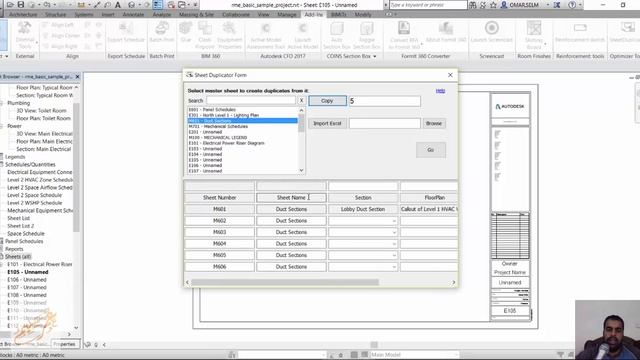This screenshot has height=360, width=640.
Task: Click the signed-in user account icon
Action: point(504,5)
